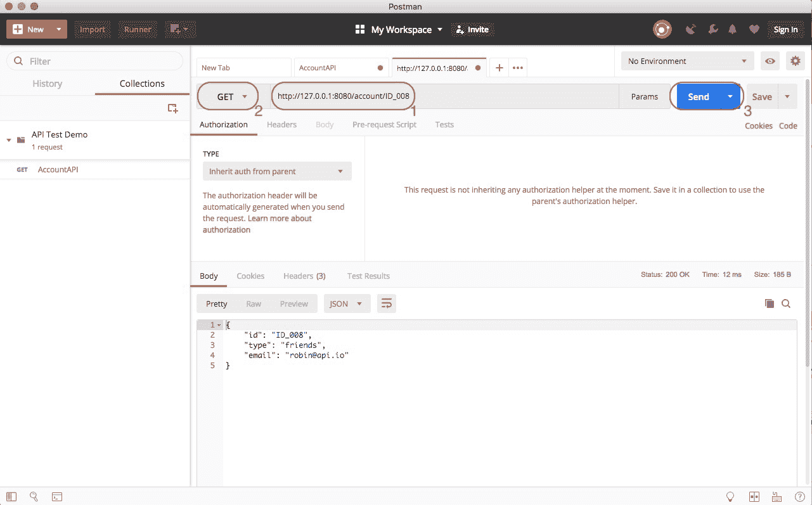
Task: Switch to the AccountAPI request tab
Action: [341, 68]
